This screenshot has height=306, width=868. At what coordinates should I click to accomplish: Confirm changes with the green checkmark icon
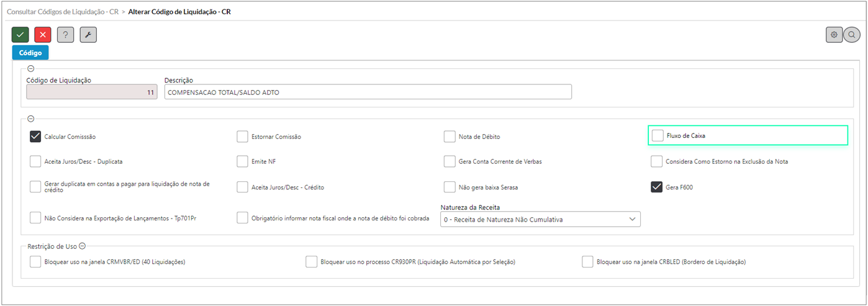20,35
